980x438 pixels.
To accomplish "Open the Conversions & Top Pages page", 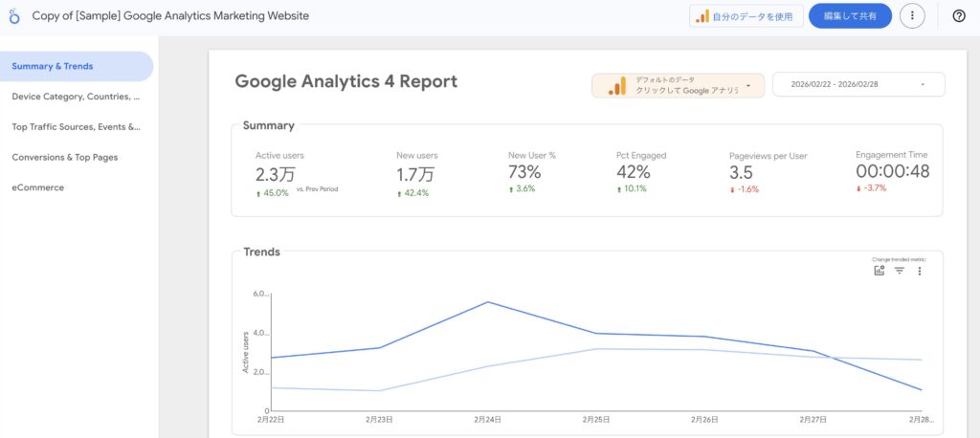I will click(x=64, y=157).
